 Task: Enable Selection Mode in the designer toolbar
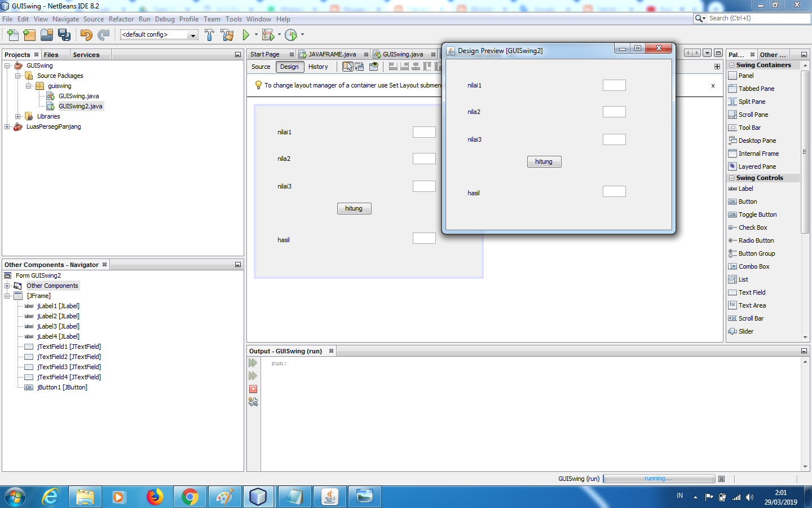point(347,66)
